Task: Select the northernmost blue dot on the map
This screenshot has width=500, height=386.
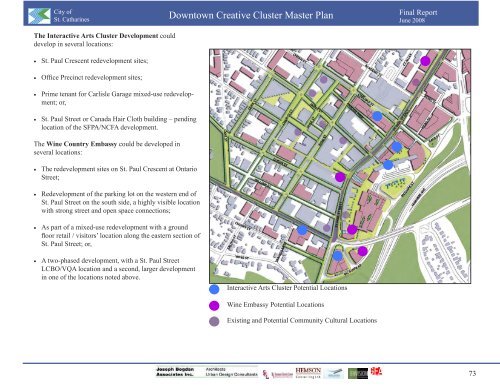Action: click(x=377, y=116)
